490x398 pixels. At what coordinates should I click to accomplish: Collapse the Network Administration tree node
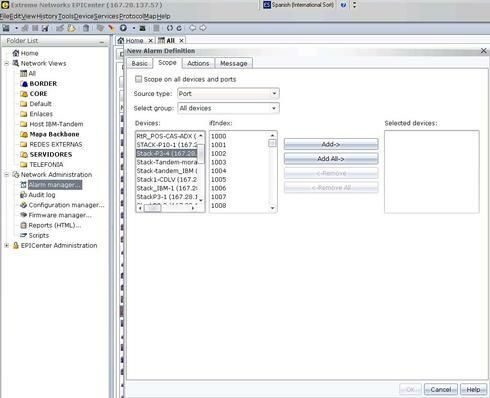coord(7,174)
